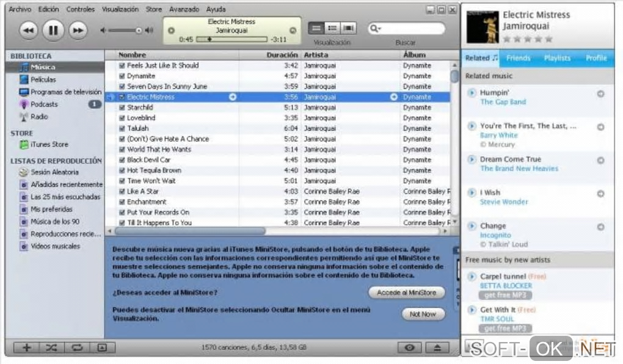Open Stevie Wonder artist link
The image size is (623, 364).
point(504,202)
